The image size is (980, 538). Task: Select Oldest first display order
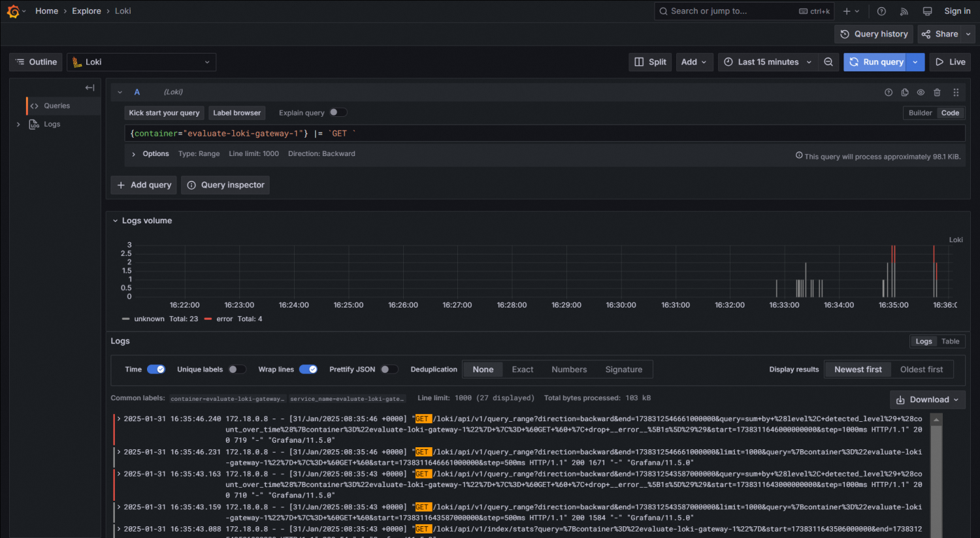tap(921, 369)
